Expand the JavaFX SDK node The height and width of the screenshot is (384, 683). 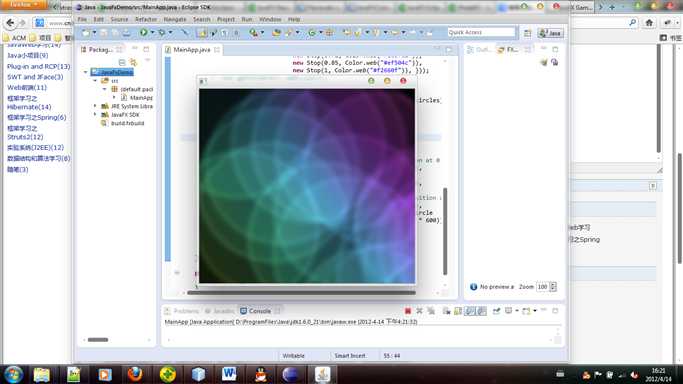pos(95,115)
